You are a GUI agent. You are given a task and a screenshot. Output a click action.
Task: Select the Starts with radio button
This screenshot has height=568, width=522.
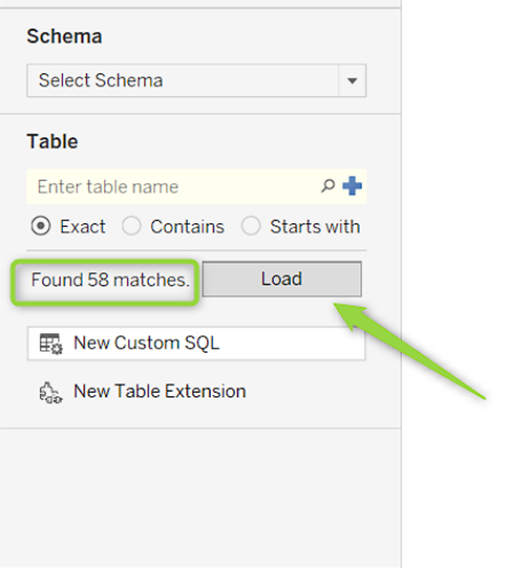click(251, 226)
